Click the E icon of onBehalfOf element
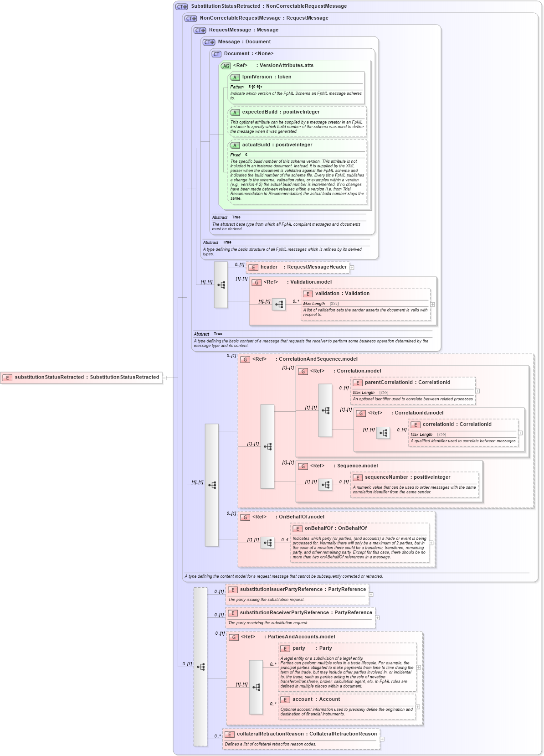The height and width of the screenshot is (756, 544). pos(298,529)
